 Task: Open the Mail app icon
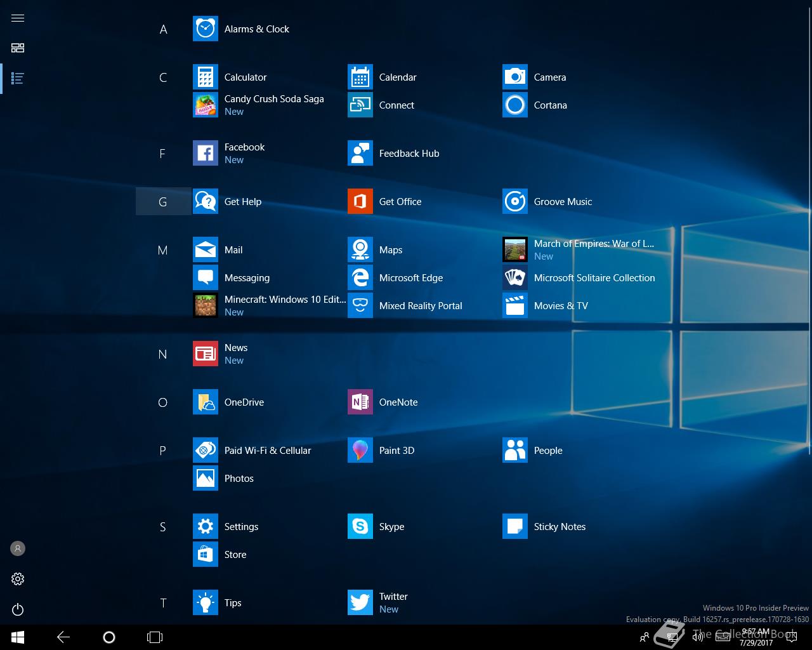206,250
